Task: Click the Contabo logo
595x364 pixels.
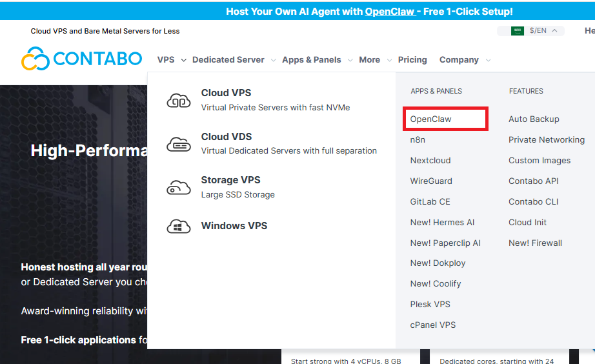Action: (x=81, y=59)
